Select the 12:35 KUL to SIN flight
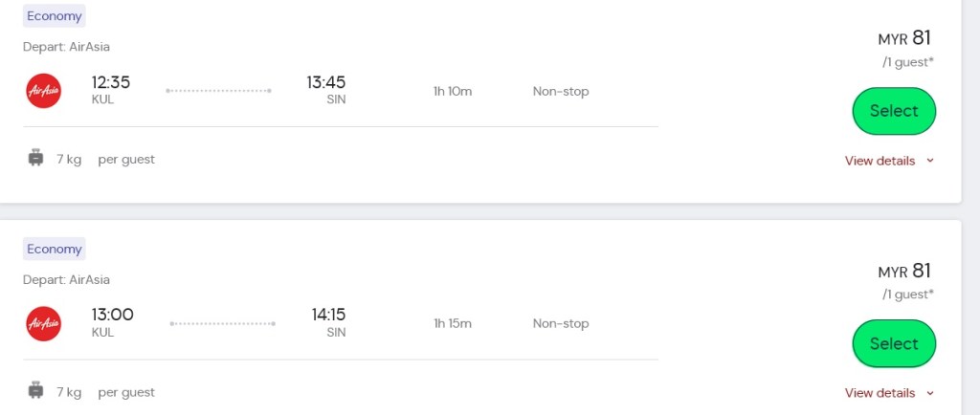This screenshot has height=415, width=980. tap(893, 111)
